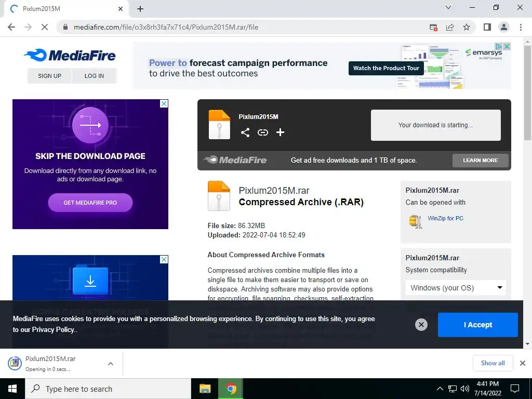This screenshot has width=532, height=399.
Task: Click Watch the Product Tour button
Action: (x=386, y=68)
